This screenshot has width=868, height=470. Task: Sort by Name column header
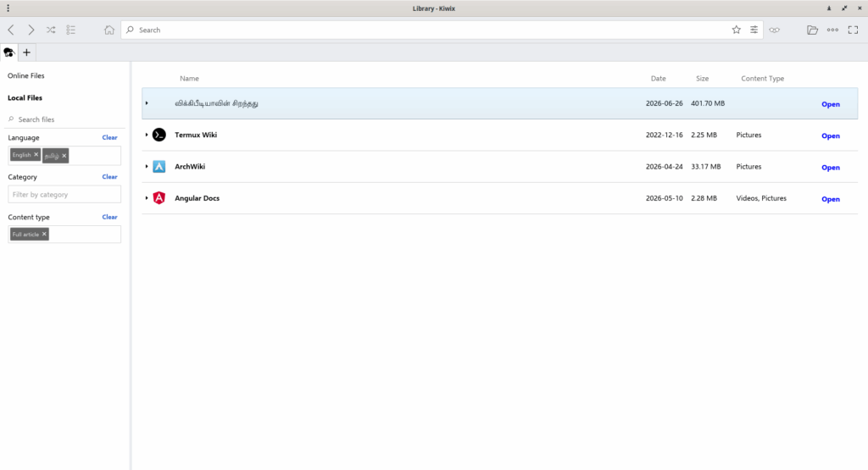(189, 79)
